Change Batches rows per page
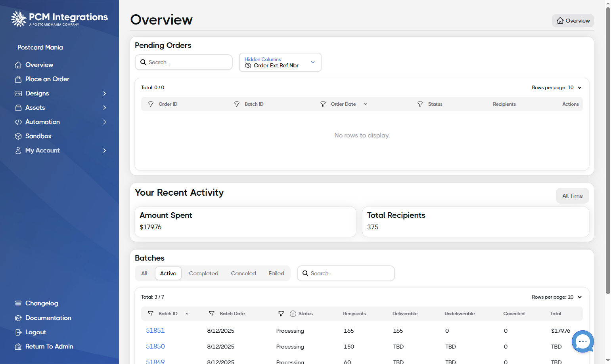 click(x=557, y=297)
